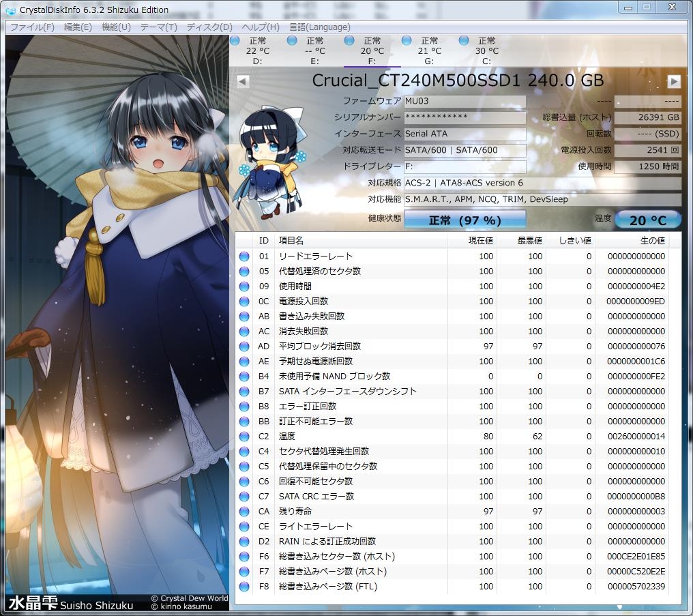The height and width of the screenshot is (616, 693).
Task: Click the CrystalDiskInfo title bar icon
Action: [x=11, y=10]
